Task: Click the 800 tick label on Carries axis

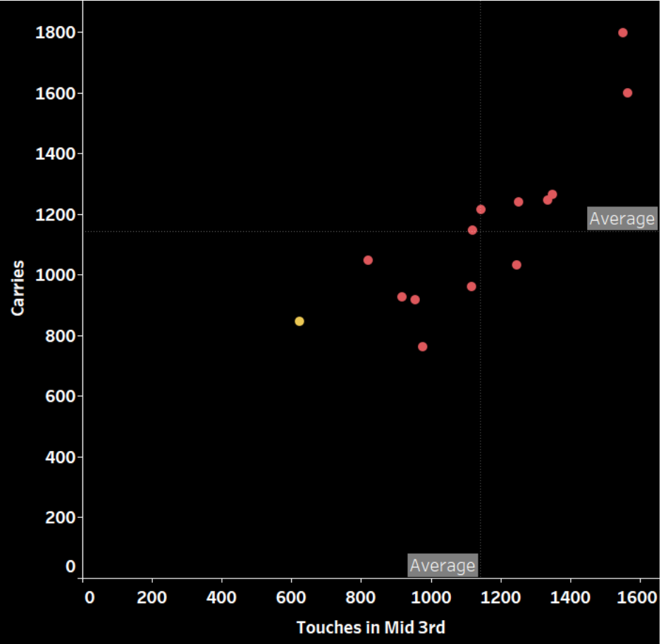Action: tap(61, 336)
